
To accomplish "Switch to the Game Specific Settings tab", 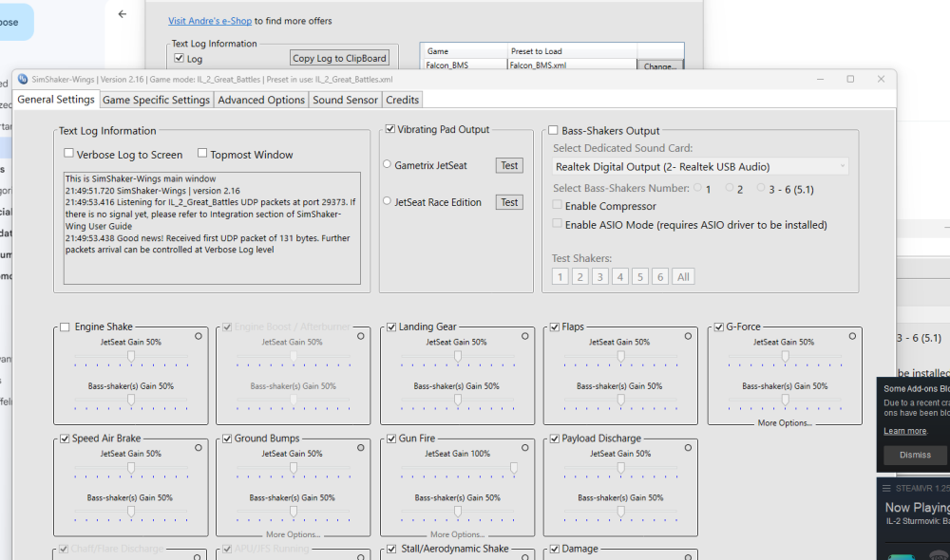I will pyautogui.click(x=156, y=99).
